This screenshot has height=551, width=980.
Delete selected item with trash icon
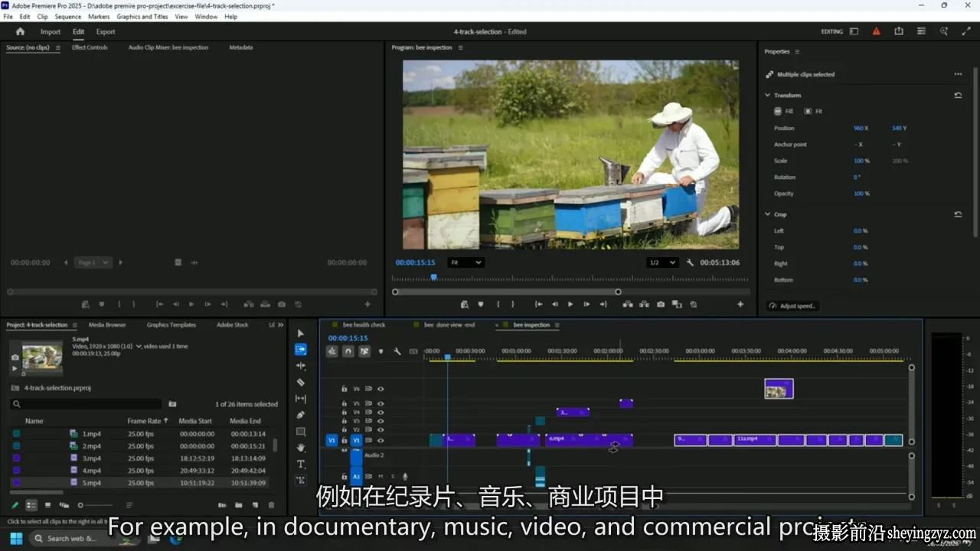(x=271, y=505)
